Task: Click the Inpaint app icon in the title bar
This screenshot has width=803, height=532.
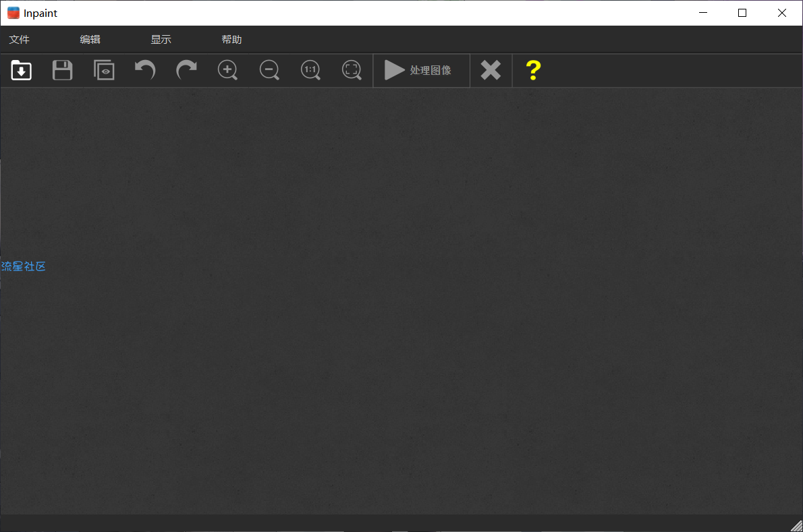Action: pyautogui.click(x=13, y=13)
